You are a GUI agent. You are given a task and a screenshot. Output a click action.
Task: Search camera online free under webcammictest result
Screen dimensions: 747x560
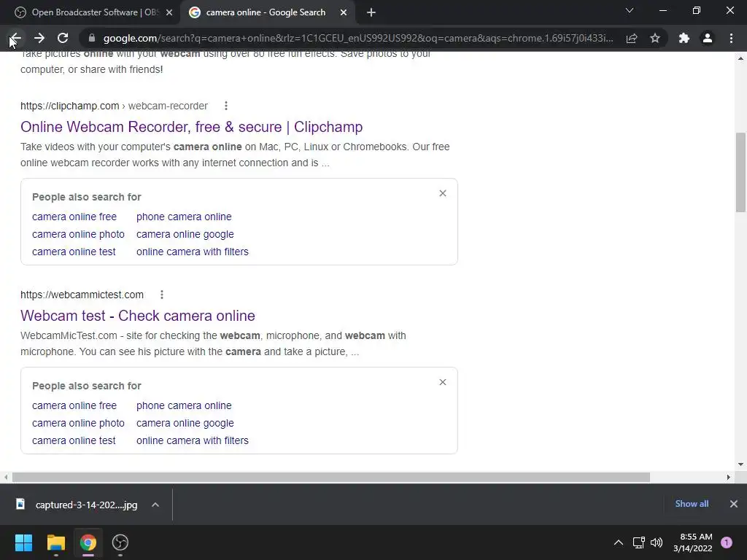(x=74, y=405)
